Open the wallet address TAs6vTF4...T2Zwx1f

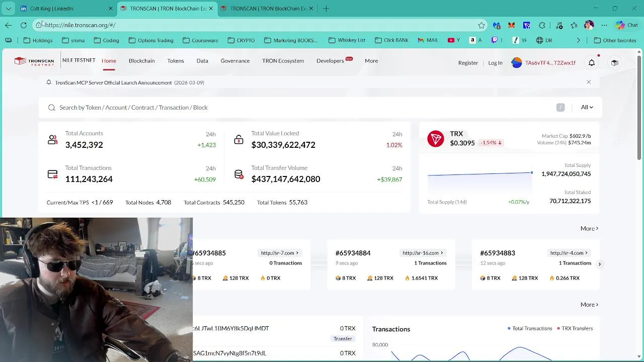click(550, 63)
